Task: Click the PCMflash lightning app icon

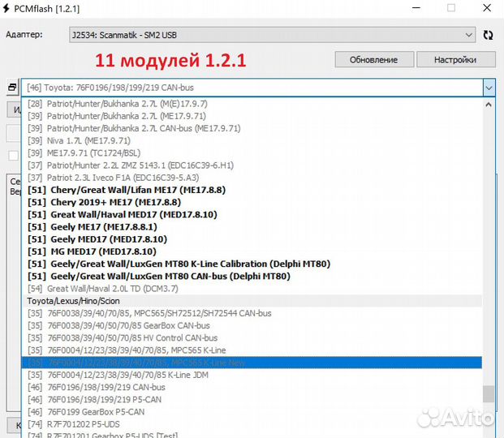Action: 6,8
